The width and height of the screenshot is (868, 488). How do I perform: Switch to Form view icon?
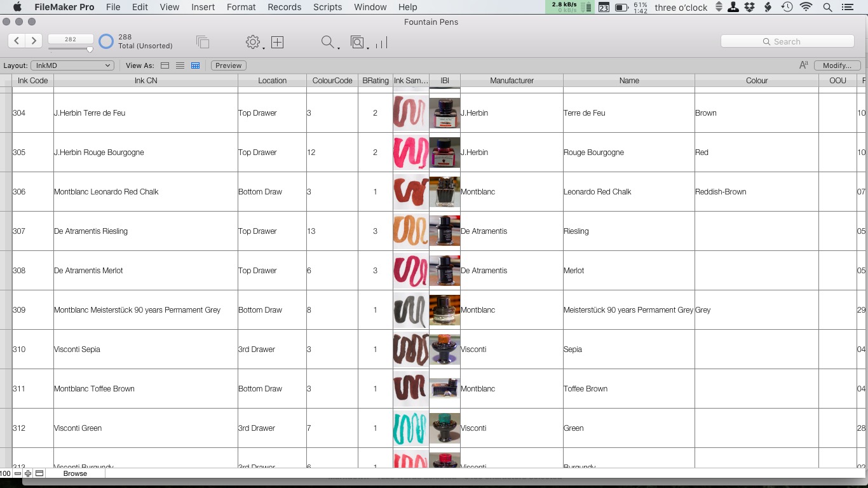(x=165, y=65)
